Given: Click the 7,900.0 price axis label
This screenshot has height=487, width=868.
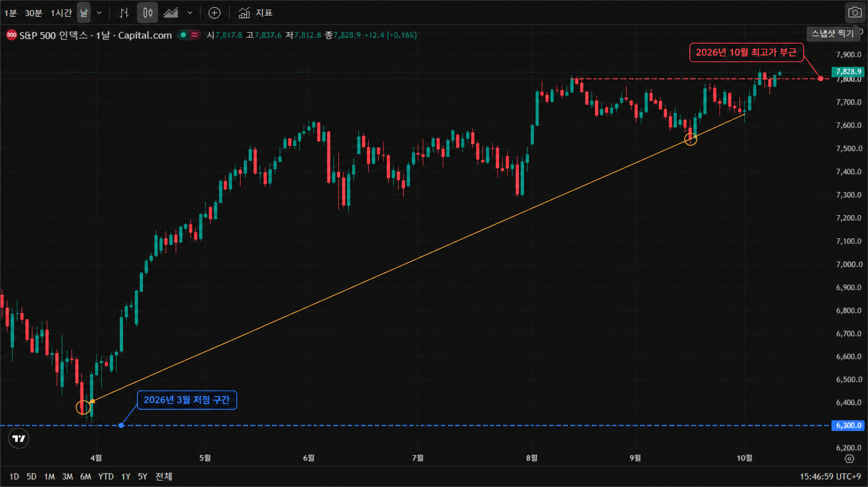Looking at the screenshot, I should [848, 55].
